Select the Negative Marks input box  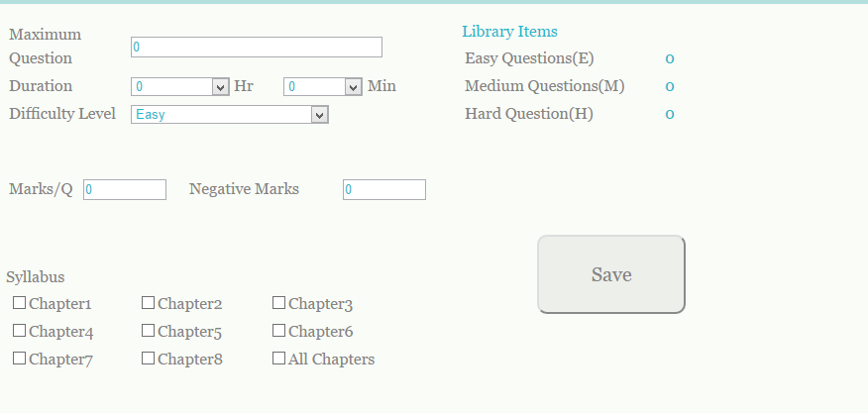[384, 189]
